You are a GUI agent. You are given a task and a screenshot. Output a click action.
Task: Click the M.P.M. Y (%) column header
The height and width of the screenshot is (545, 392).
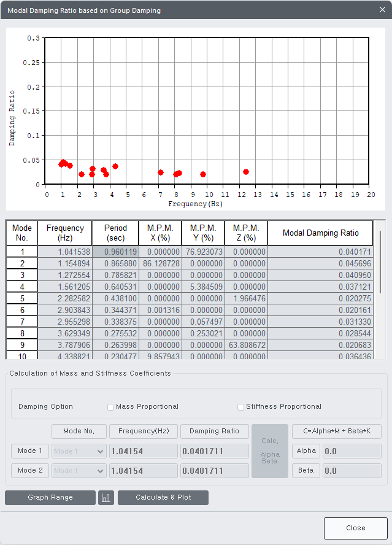point(203,233)
